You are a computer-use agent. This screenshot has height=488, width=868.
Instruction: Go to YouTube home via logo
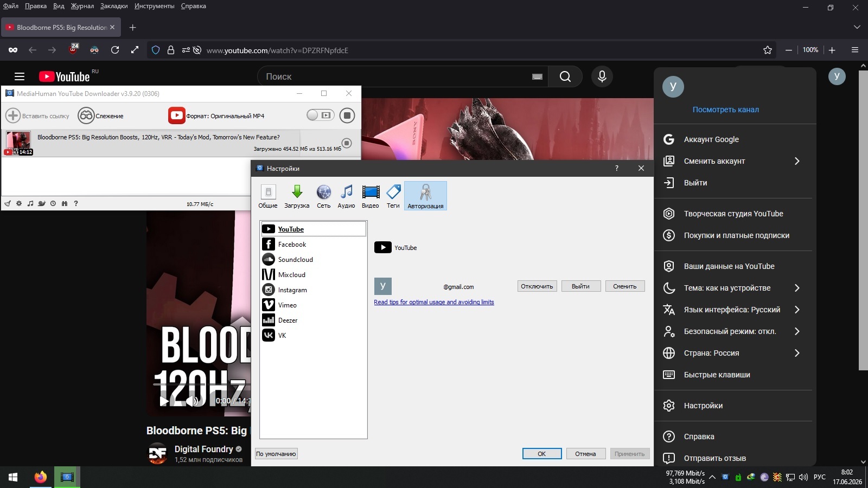point(65,76)
